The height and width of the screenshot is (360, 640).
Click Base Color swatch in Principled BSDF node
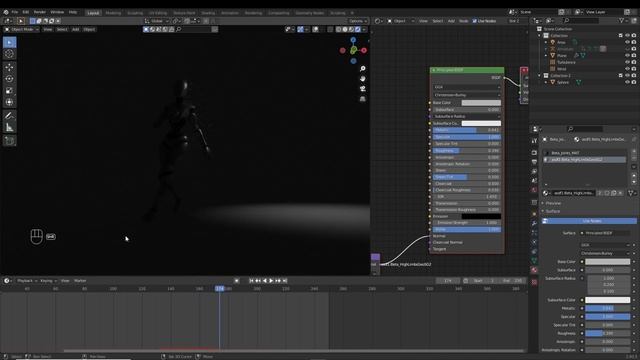coord(481,103)
